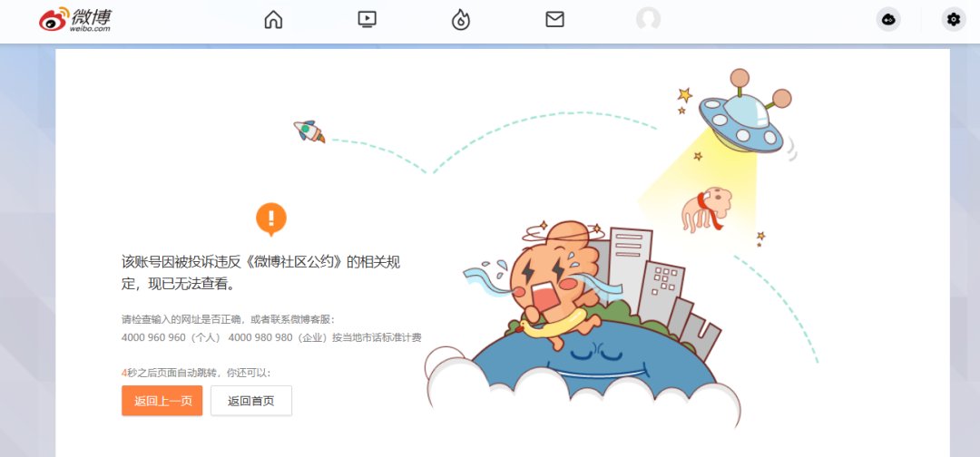Click the game controller icon
This screenshot has width=980, height=457.
888,19
